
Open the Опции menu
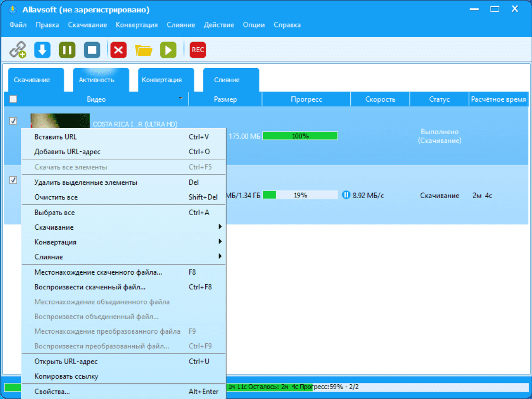point(254,25)
